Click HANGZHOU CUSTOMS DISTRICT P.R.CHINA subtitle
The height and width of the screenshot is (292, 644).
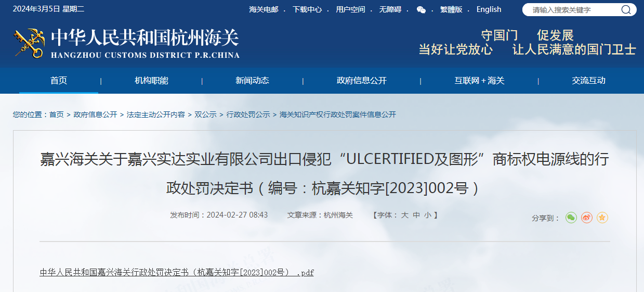pyautogui.click(x=146, y=55)
